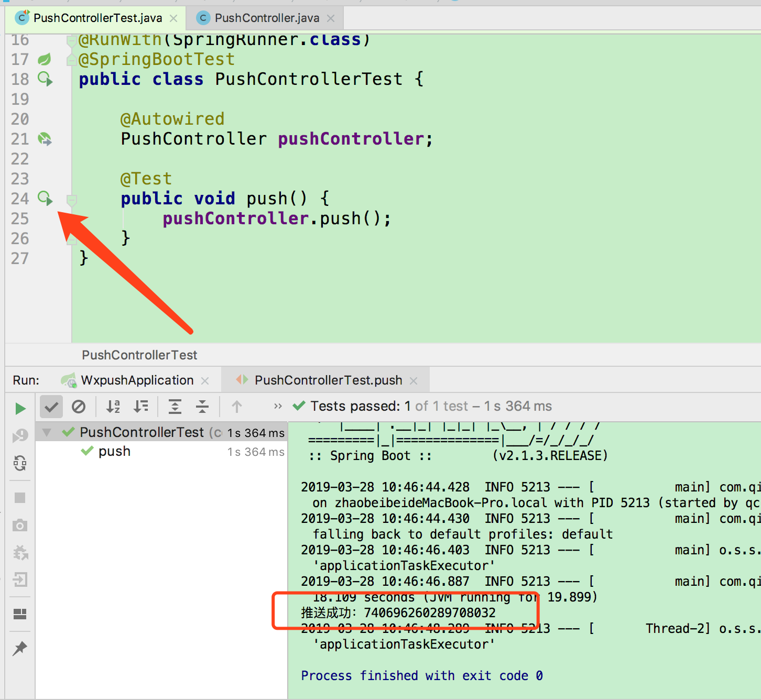The height and width of the screenshot is (700, 761).
Task: Click the Exit arrow icon in Run sidebar
Action: [x=20, y=579]
